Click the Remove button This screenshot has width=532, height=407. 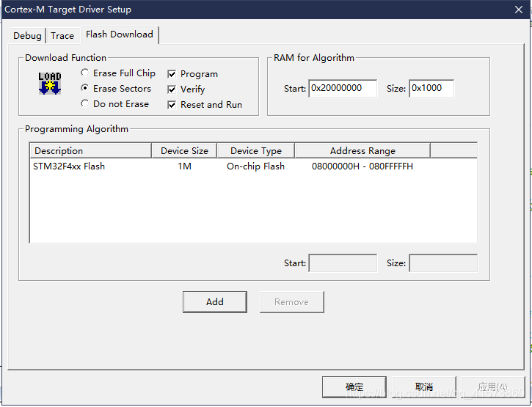click(292, 302)
